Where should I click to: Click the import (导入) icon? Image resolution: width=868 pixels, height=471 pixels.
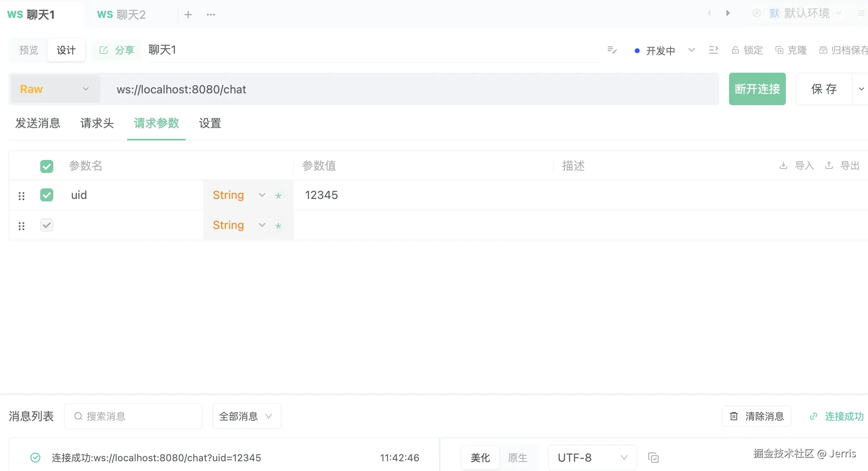pos(783,166)
